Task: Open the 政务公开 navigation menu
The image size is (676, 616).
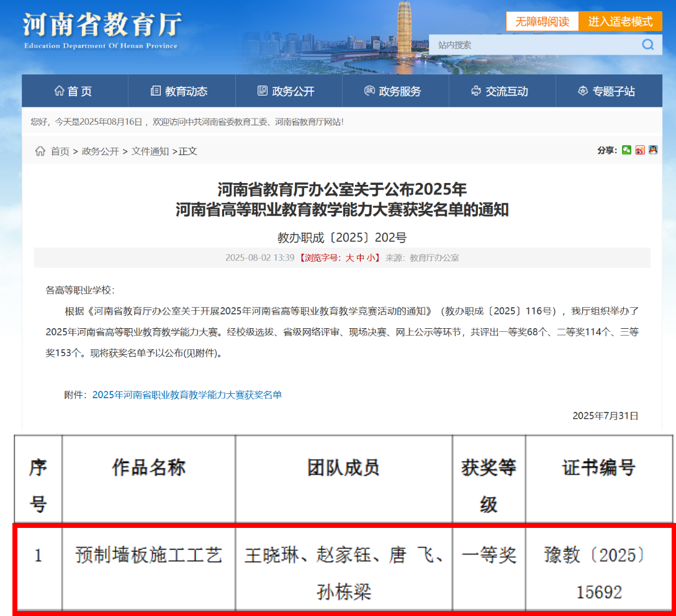Action: tap(286, 91)
